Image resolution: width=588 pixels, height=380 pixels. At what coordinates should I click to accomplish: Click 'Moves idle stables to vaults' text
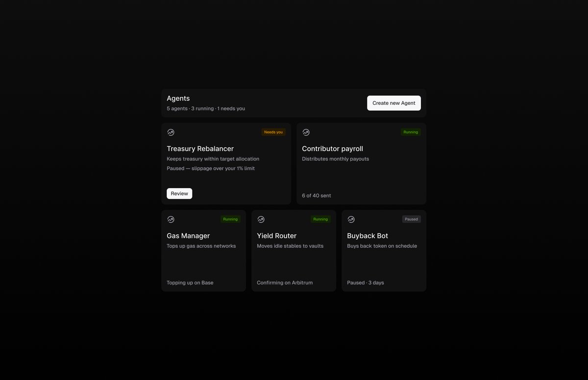coord(290,246)
